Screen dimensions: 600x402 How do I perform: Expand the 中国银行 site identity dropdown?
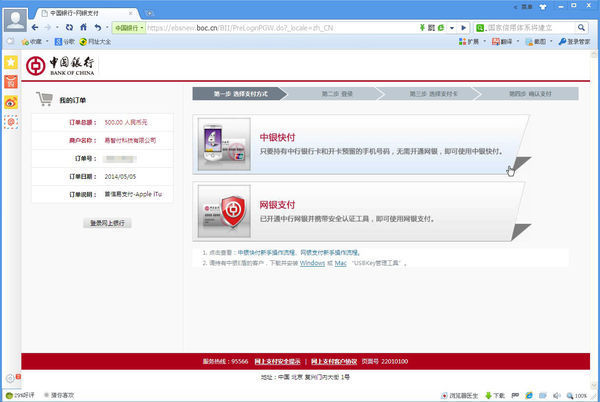[x=129, y=28]
